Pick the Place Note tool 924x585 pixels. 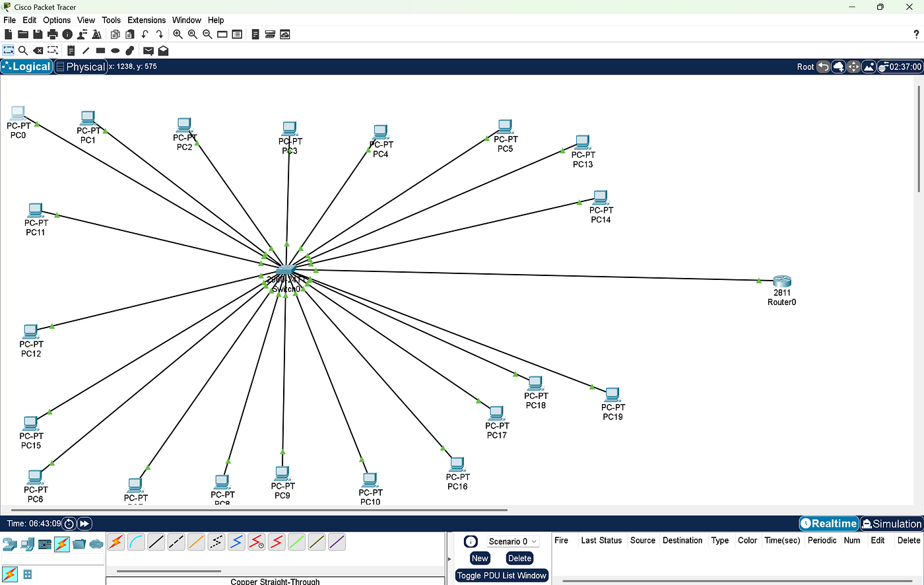point(71,50)
